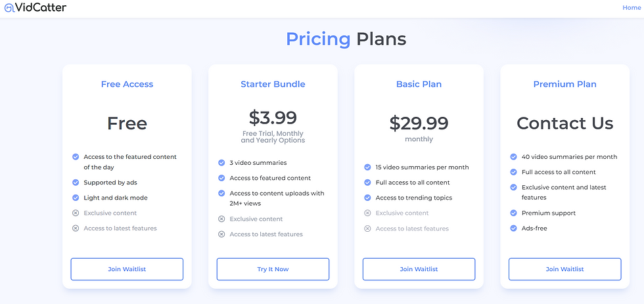Image resolution: width=644 pixels, height=304 pixels.
Task: Click the X icon beside Exclusive content in Free Access
Action: [76, 213]
